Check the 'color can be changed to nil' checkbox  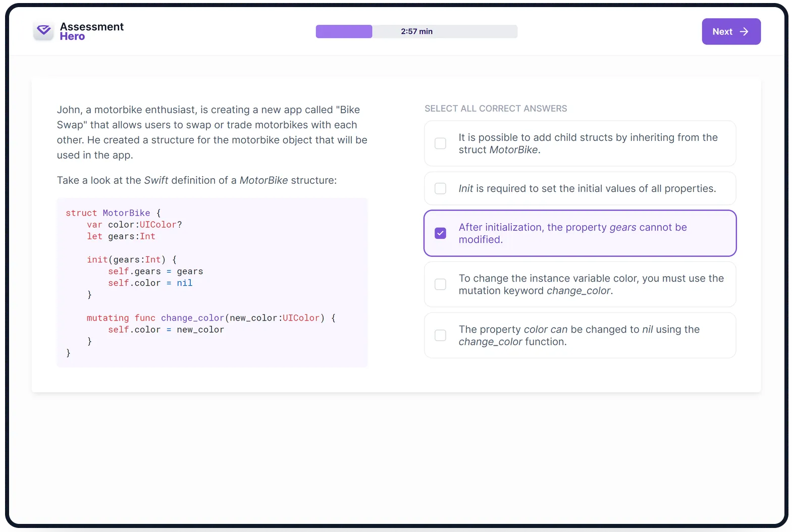click(x=440, y=335)
